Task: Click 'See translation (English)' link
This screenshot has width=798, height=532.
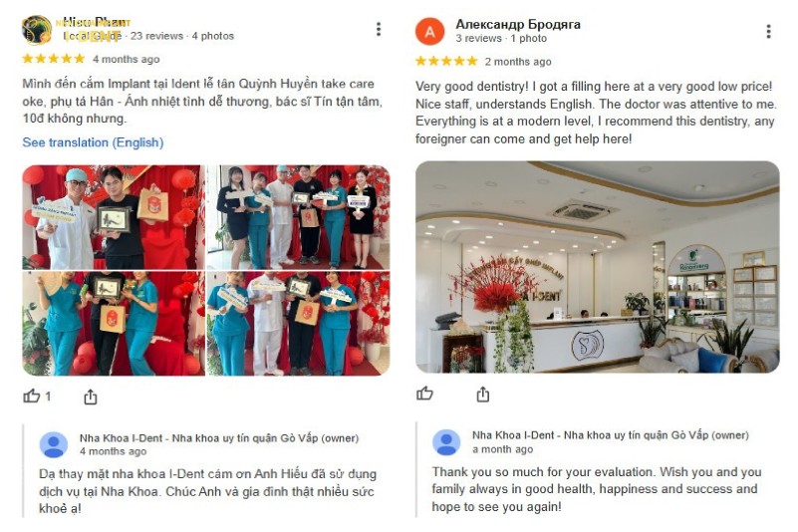Action: click(x=93, y=142)
